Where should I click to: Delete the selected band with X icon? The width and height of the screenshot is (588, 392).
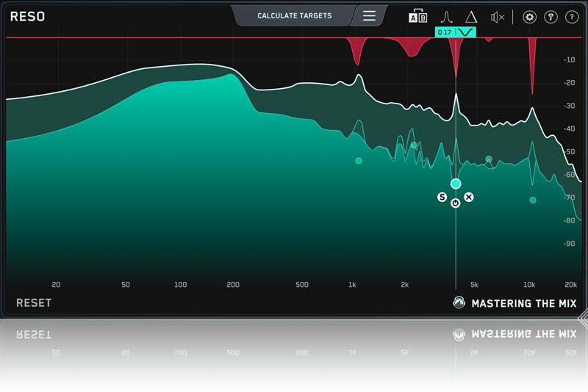click(469, 197)
